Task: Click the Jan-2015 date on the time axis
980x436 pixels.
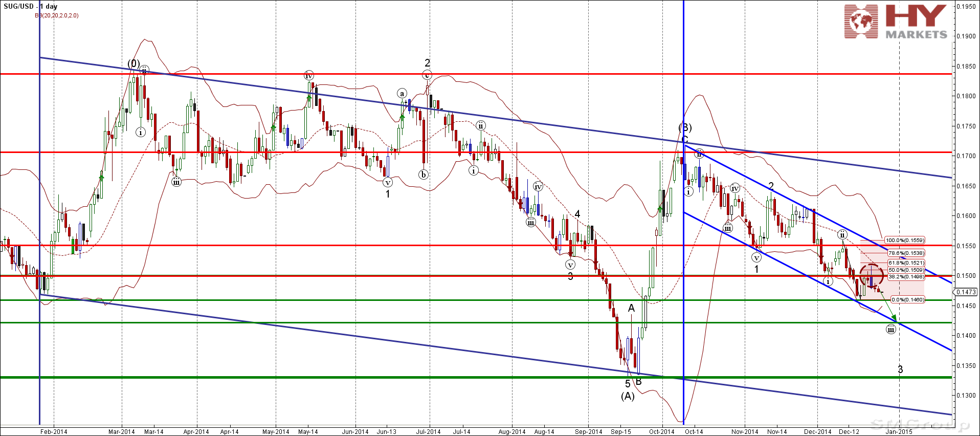Action: pyautogui.click(x=899, y=431)
